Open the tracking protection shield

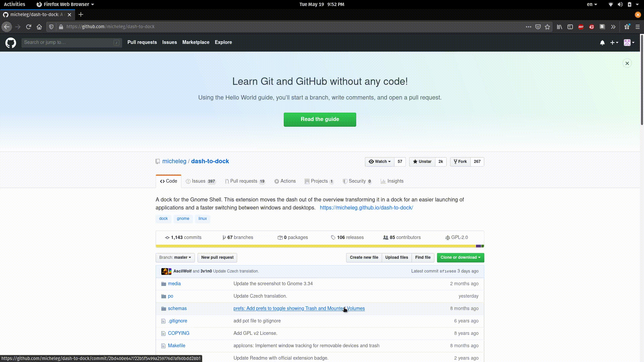pyautogui.click(x=51, y=27)
